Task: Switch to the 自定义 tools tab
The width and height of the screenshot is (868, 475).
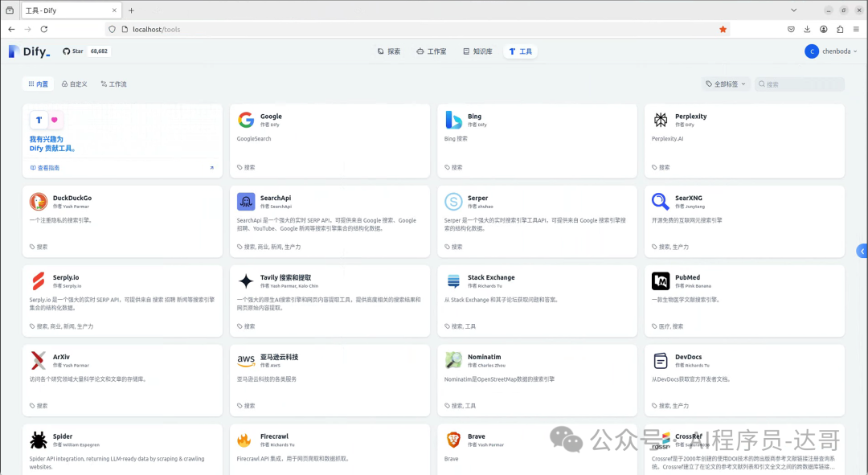Action: [74, 84]
